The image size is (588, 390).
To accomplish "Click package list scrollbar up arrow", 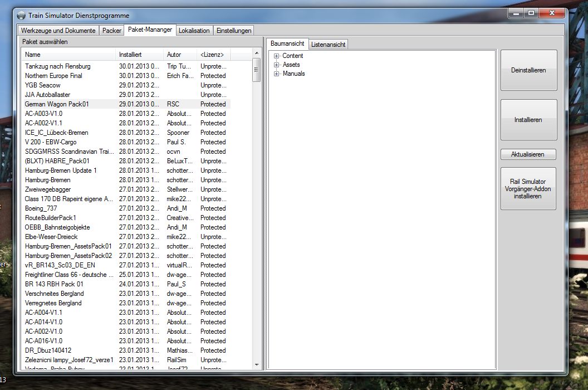I will tap(257, 53).
